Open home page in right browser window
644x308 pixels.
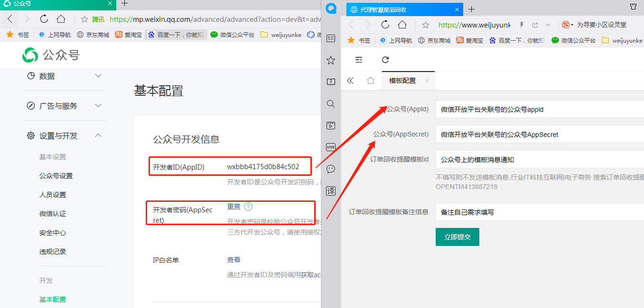(402, 25)
